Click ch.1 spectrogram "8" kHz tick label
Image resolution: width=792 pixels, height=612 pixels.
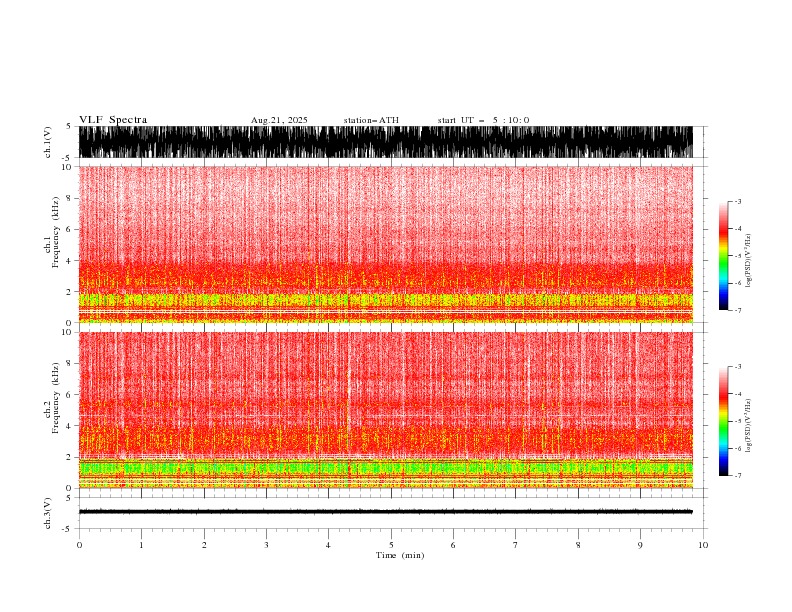click(x=70, y=198)
